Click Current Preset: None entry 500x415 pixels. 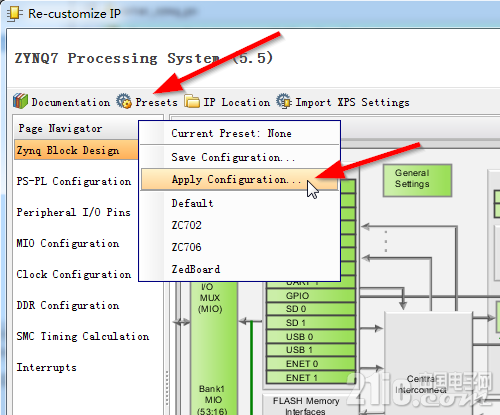240,133
